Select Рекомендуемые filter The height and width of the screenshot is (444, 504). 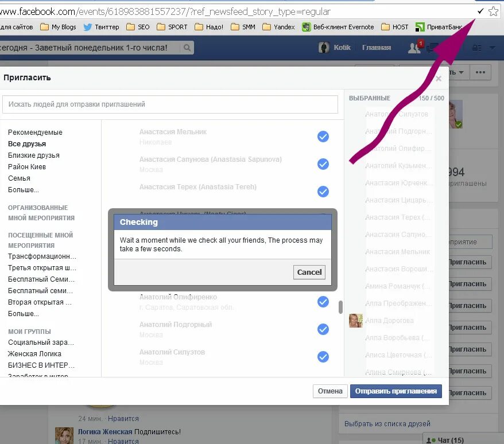click(35, 133)
